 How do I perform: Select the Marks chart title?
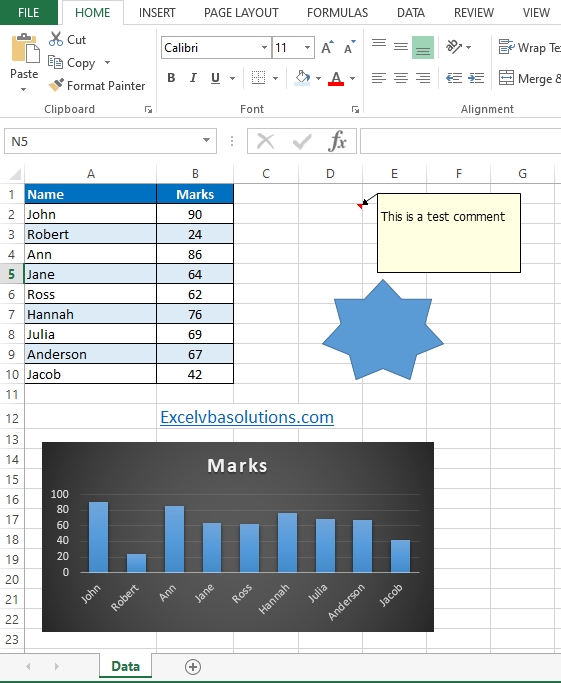(x=237, y=466)
